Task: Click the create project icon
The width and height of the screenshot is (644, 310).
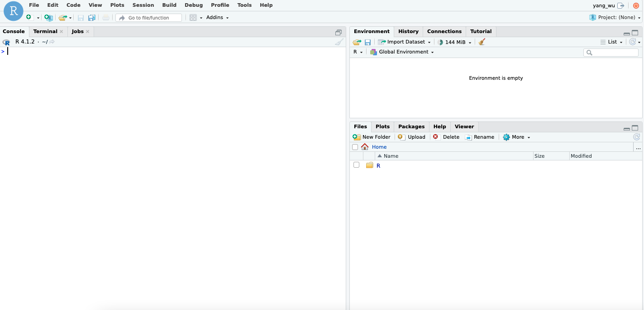Action: pyautogui.click(x=48, y=18)
